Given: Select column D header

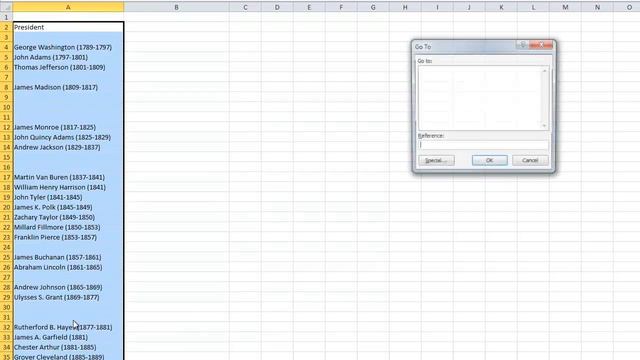Looking at the screenshot, I should pyautogui.click(x=277, y=7).
